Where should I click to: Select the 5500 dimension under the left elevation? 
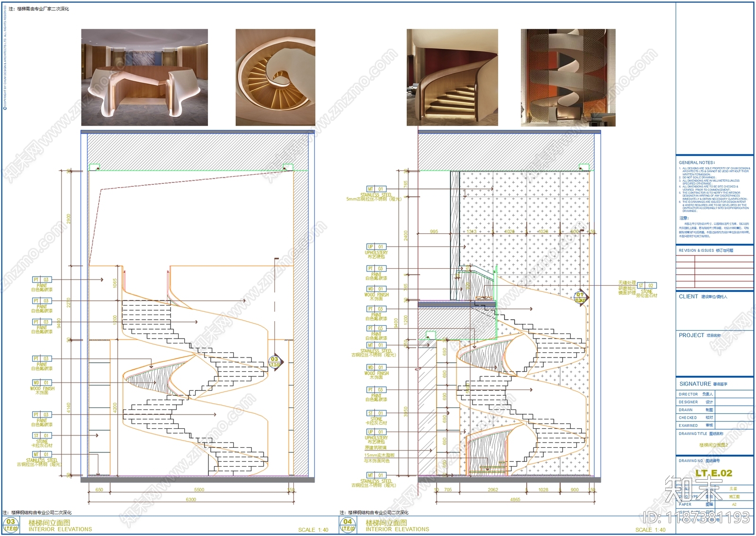(199, 490)
